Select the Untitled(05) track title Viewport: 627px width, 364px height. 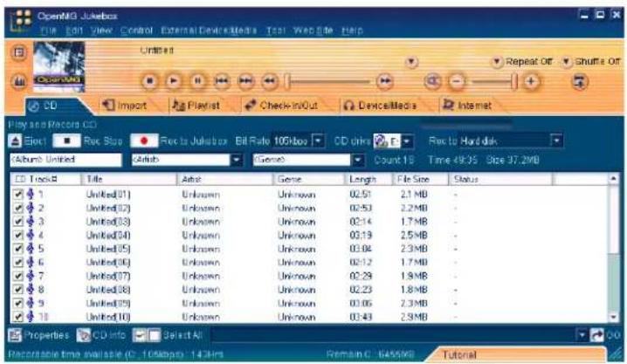coord(108,249)
